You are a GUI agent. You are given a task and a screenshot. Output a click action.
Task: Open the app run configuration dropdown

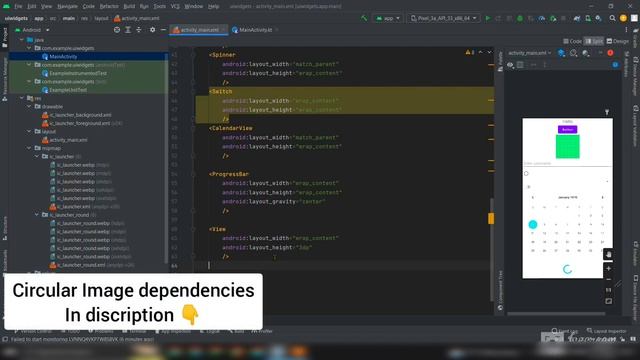click(x=388, y=18)
